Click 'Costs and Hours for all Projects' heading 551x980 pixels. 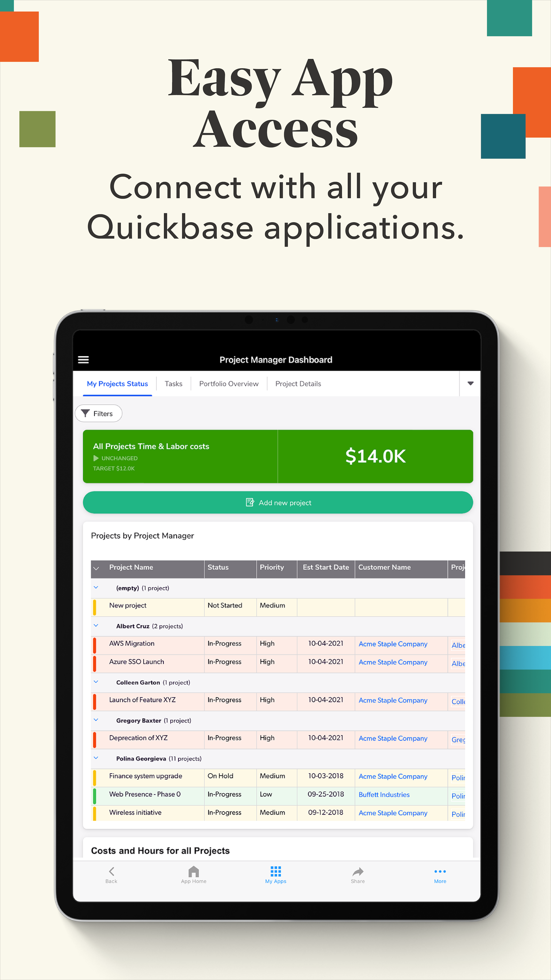[160, 851]
